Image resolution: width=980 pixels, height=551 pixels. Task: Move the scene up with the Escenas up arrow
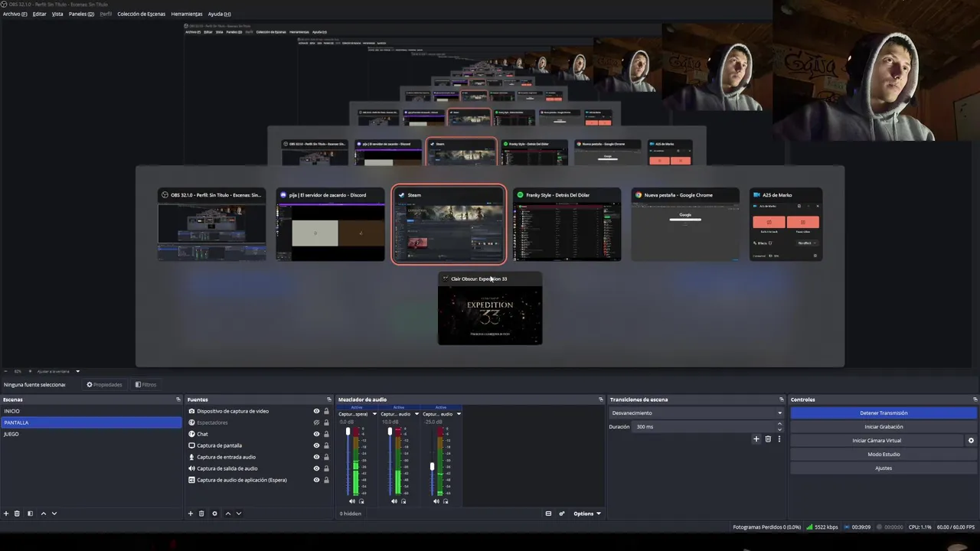pyautogui.click(x=43, y=514)
